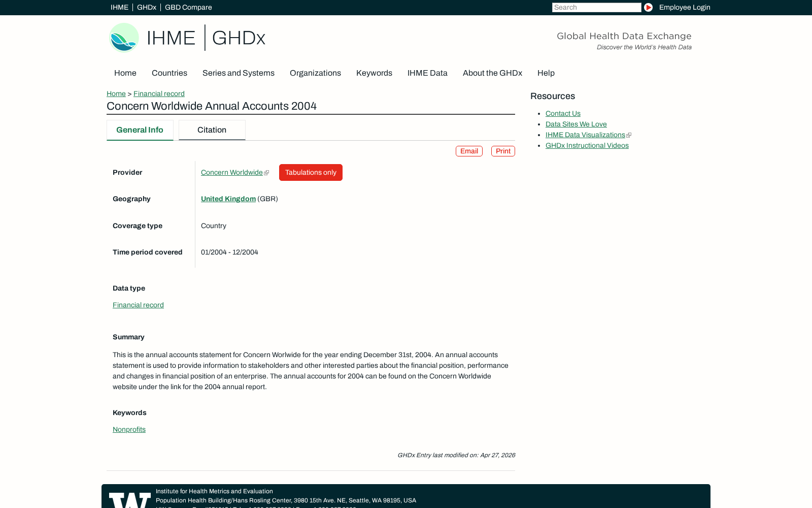Click the Financial record breadcrumb link
The height and width of the screenshot is (508, 812).
159,93
